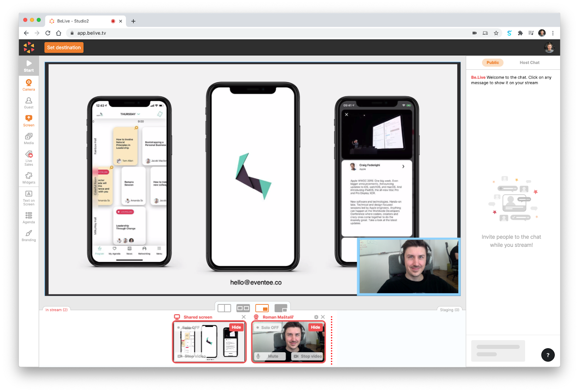Open settings gear for Roman Maštalíř

[316, 317]
